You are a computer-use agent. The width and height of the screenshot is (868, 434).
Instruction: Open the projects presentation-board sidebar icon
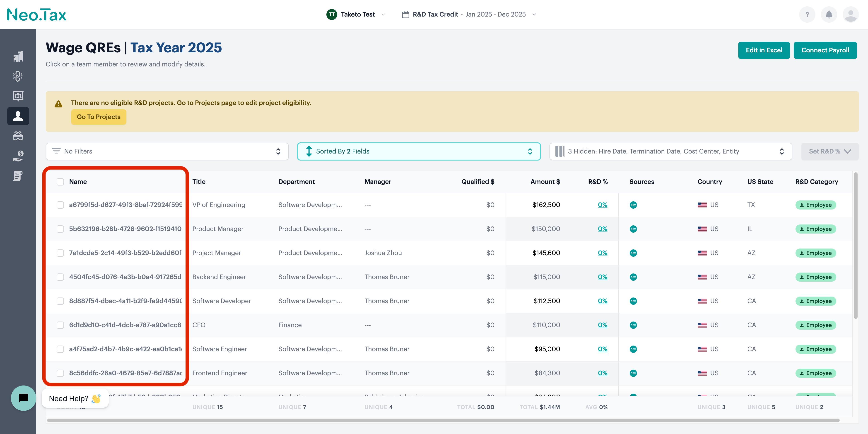pyautogui.click(x=18, y=96)
